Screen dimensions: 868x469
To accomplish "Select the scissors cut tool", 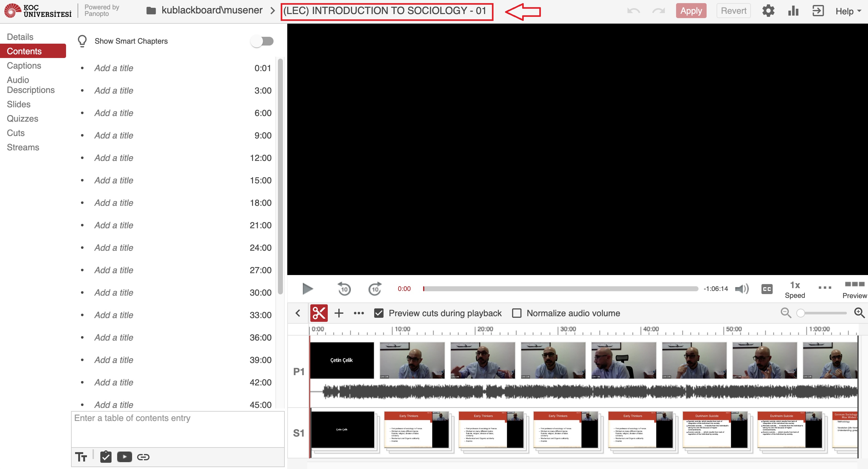I will pos(318,313).
